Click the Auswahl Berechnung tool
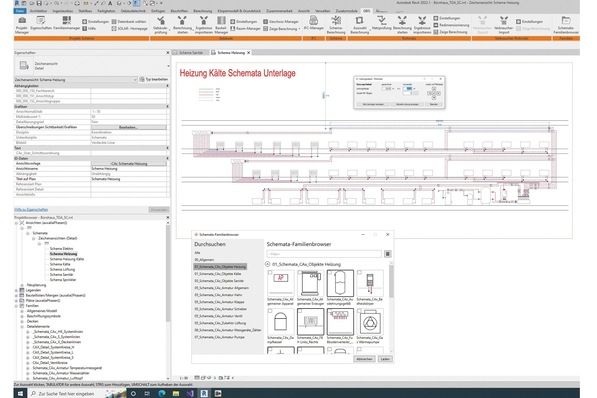 [359, 25]
